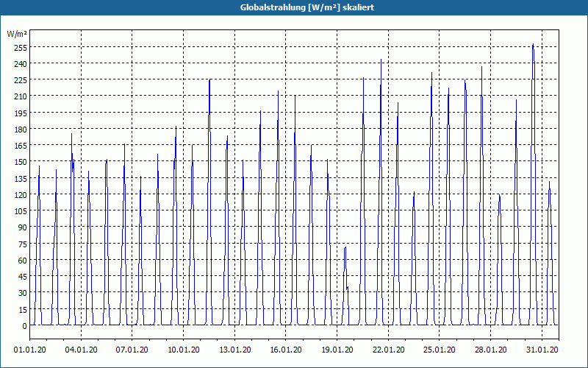
Task: Click the chart title 'Globalstrahlung [W/m²] skaliert'
Action: (x=307, y=7)
